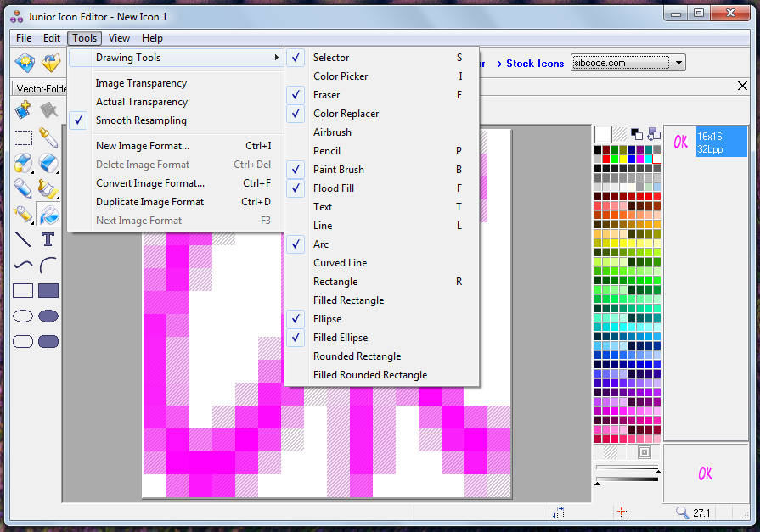Viewport: 760px width, 532px height.
Task: Select the 16x16 32bpp image format entry
Action: click(721, 142)
